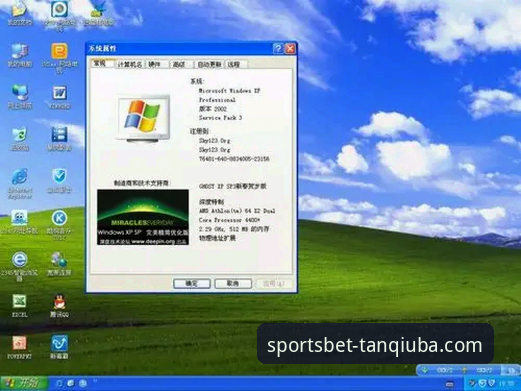Screen dimensions: 521x391
Task: Click the 'Service Pack 3' text
Action: pos(220,118)
